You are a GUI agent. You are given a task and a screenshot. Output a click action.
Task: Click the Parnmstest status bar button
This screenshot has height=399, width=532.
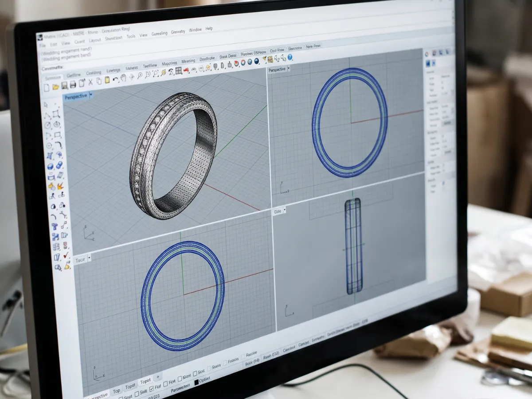[x=180, y=388]
